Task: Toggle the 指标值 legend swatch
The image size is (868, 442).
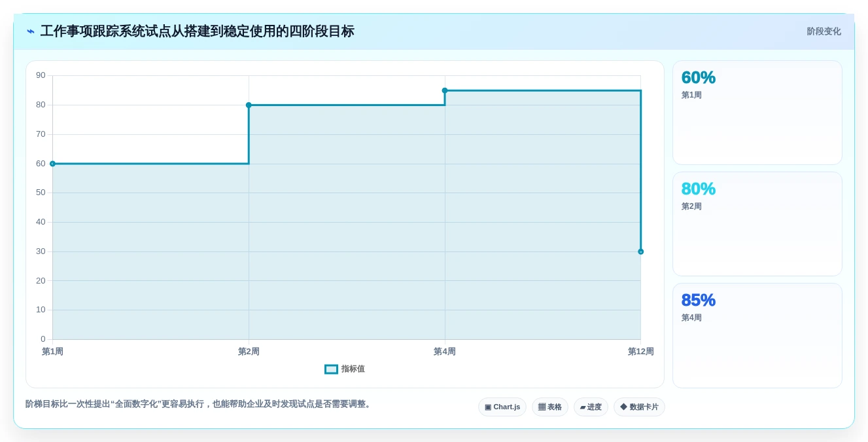Action: click(332, 369)
